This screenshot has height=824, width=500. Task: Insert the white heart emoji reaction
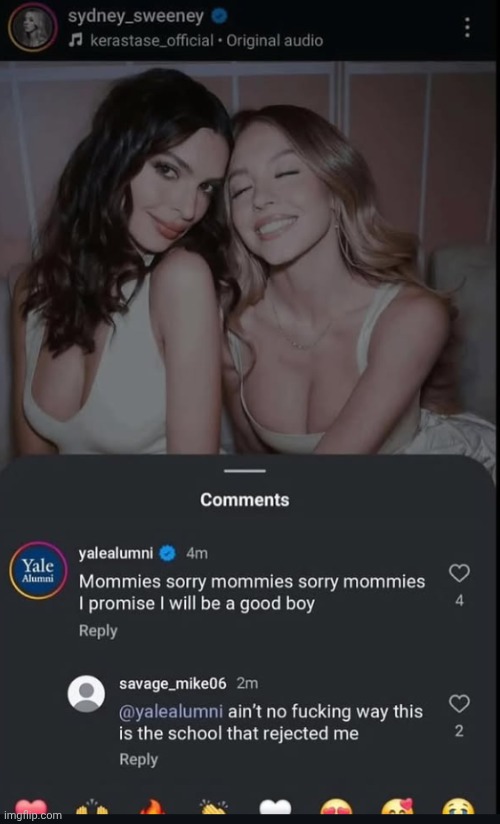point(275,808)
